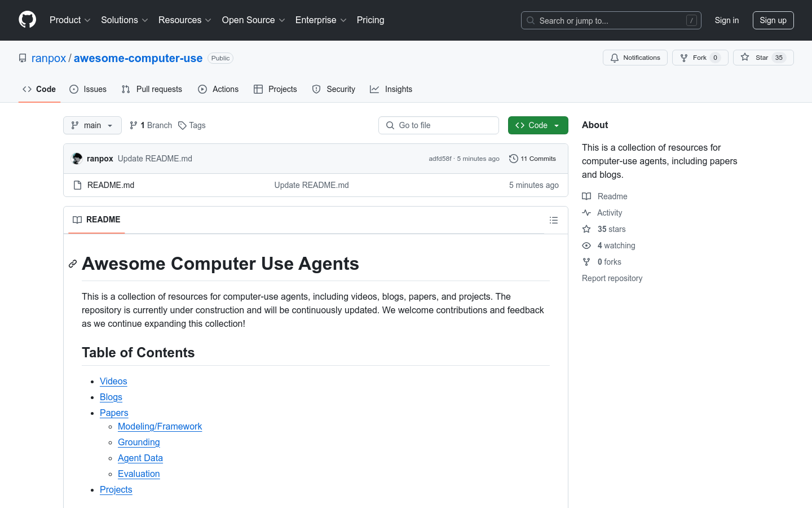
Task: View the 35 stars list
Action: [x=604, y=229]
